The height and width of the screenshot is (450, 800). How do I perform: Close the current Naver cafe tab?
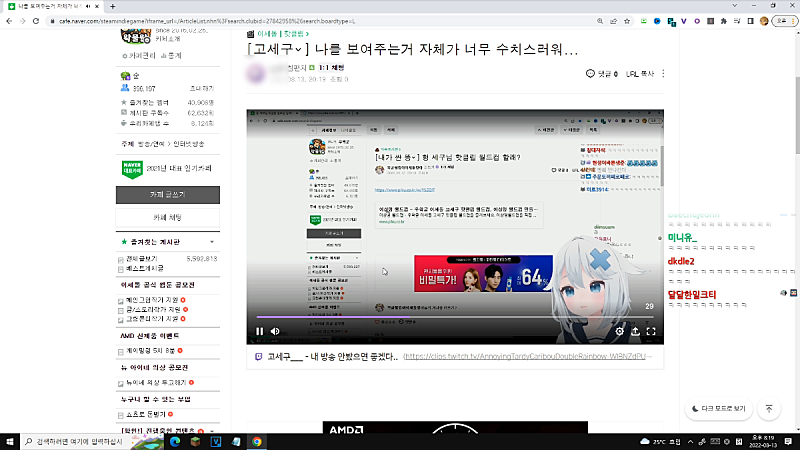coord(97,6)
